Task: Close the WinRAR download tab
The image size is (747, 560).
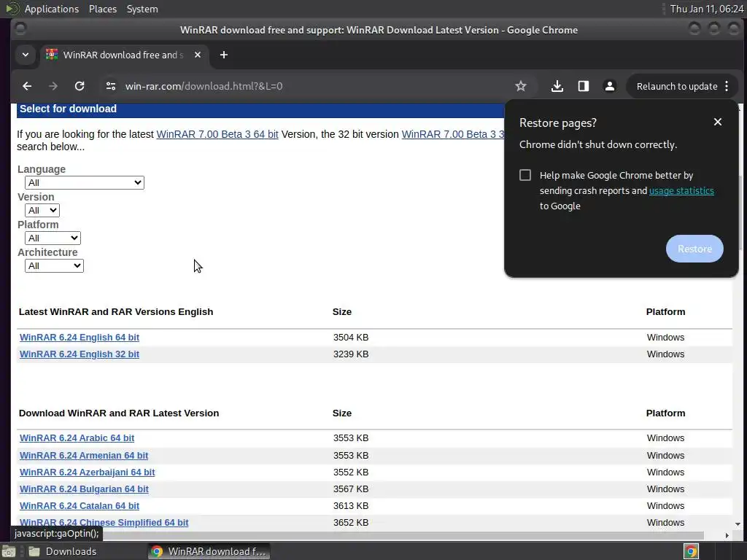Action: (x=198, y=55)
